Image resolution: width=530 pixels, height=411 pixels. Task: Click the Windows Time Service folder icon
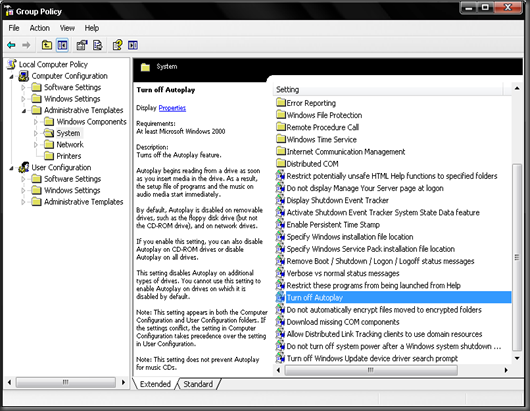281,139
